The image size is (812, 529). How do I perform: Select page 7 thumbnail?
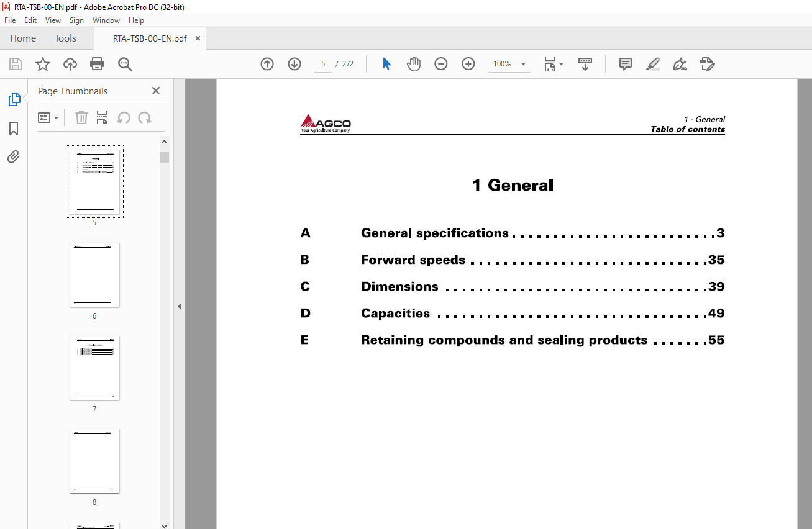click(94, 368)
